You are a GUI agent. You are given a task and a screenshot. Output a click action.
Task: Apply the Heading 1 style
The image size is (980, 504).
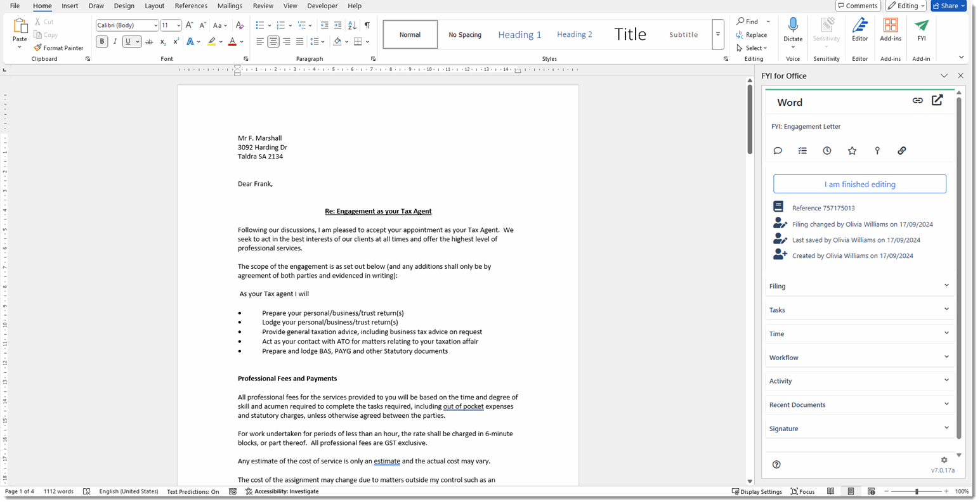coord(519,35)
